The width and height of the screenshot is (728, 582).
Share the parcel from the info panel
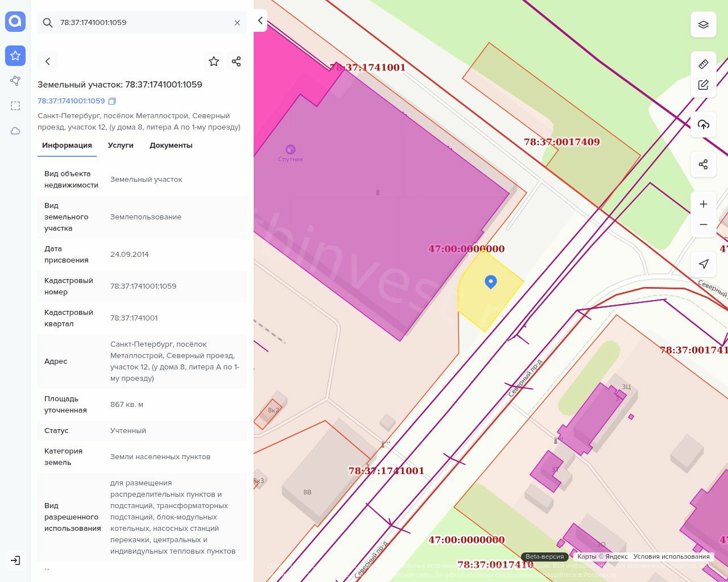(237, 61)
